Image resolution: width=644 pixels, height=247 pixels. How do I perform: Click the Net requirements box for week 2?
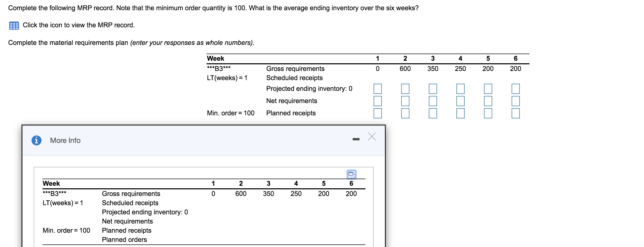(405, 101)
